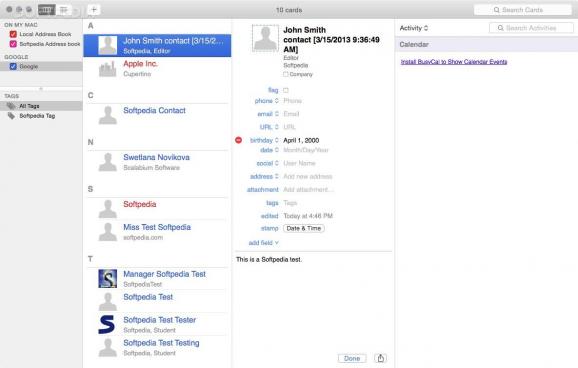Open the Activity popup menu
Screen dimensions: 578x368
tap(414, 28)
